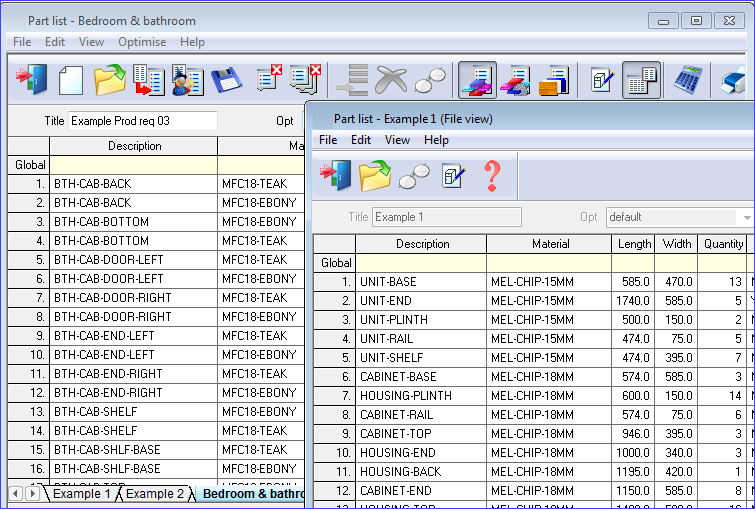The height and width of the screenshot is (509, 755).
Task: Click the part list with gear boards icon
Action: [x=515, y=80]
